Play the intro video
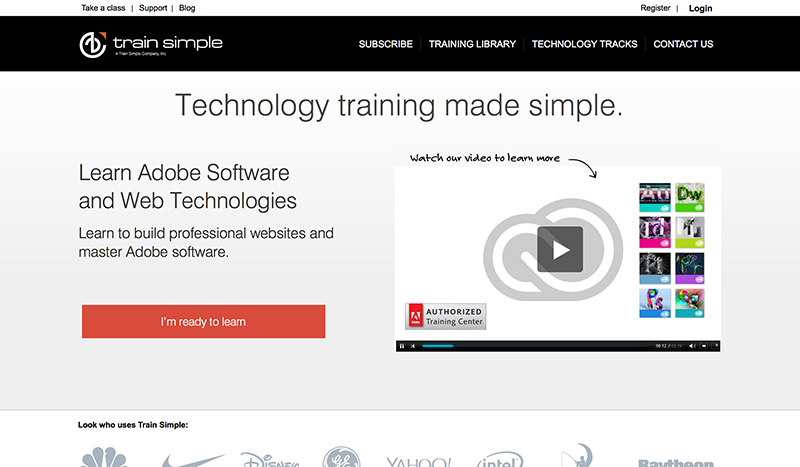Screen dimensions: 800x467 (x=560, y=249)
